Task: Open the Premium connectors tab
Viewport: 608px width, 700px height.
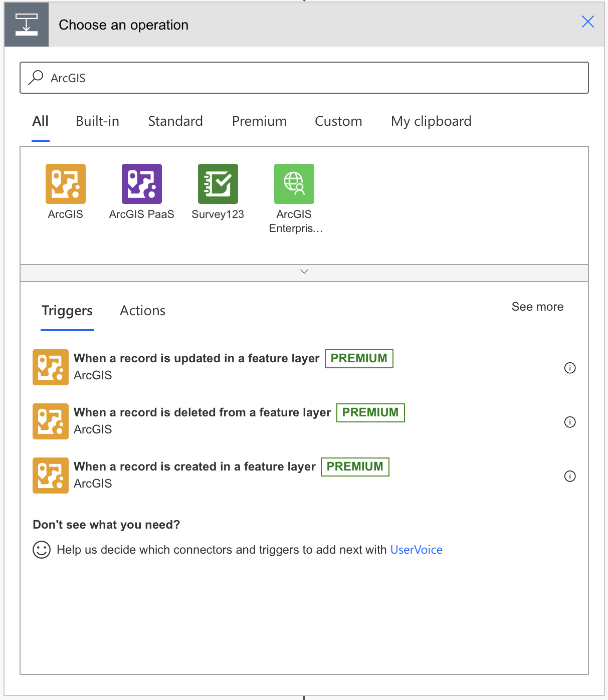Action: click(259, 121)
